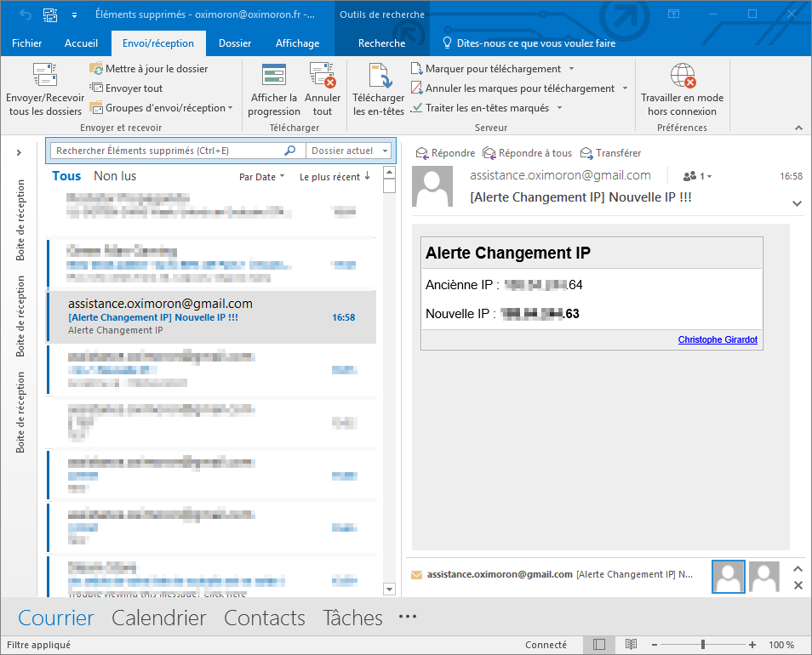The height and width of the screenshot is (655, 812).
Task: Close the people pane with X
Action: [798, 585]
